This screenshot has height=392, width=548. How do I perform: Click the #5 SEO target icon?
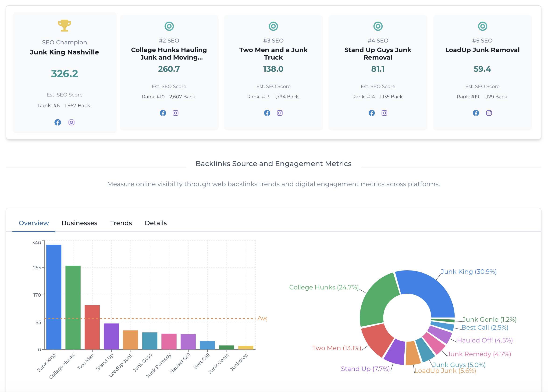483,26
